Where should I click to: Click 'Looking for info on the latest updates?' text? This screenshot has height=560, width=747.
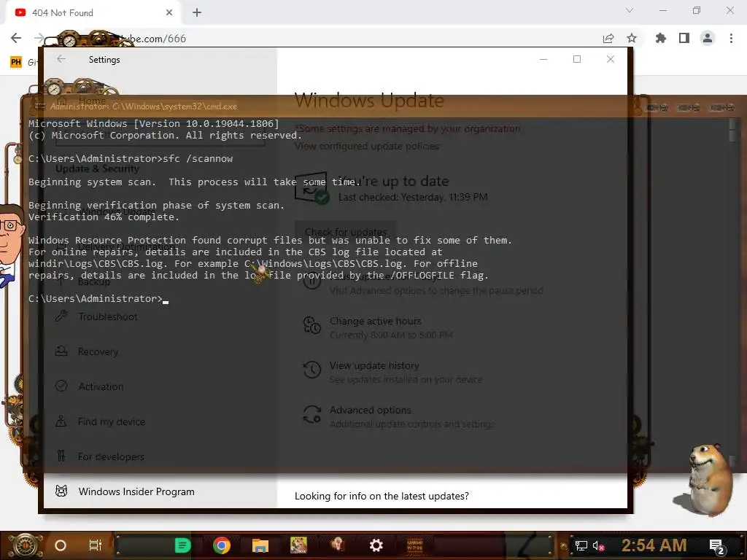[382, 496]
